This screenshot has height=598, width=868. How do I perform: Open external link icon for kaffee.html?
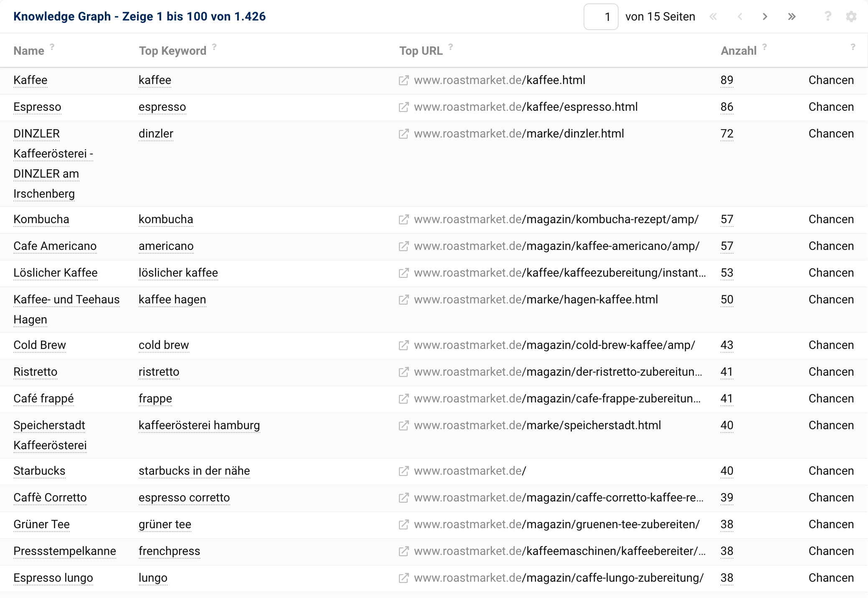coord(404,80)
